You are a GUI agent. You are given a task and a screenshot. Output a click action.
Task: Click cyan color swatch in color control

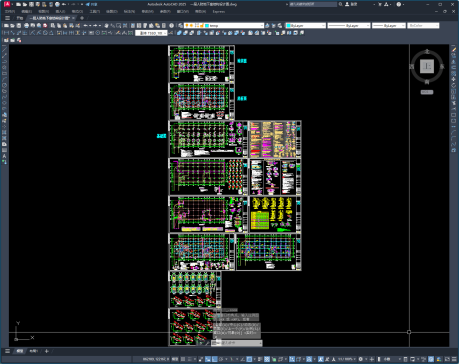288,25
